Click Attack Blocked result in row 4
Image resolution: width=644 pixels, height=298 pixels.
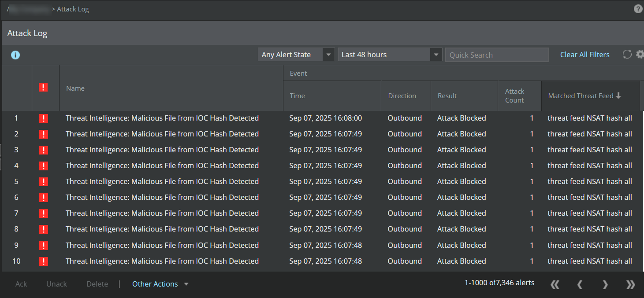pyautogui.click(x=462, y=166)
